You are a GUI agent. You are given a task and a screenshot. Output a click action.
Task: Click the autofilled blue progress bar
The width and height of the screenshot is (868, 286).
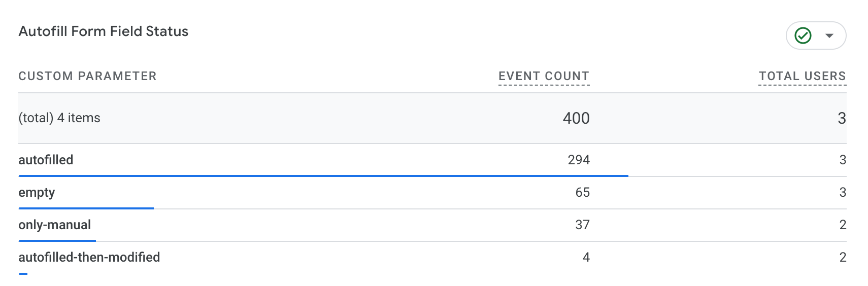click(x=323, y=176)
